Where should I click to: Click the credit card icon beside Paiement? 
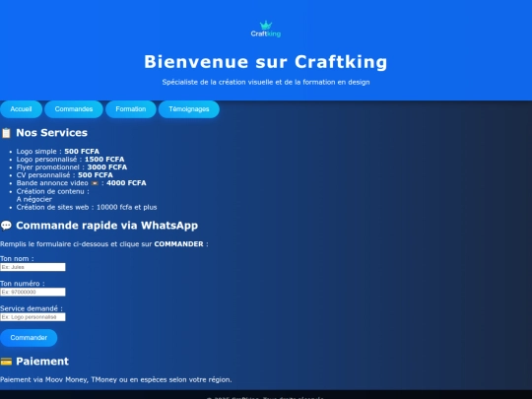coord(6,362)
